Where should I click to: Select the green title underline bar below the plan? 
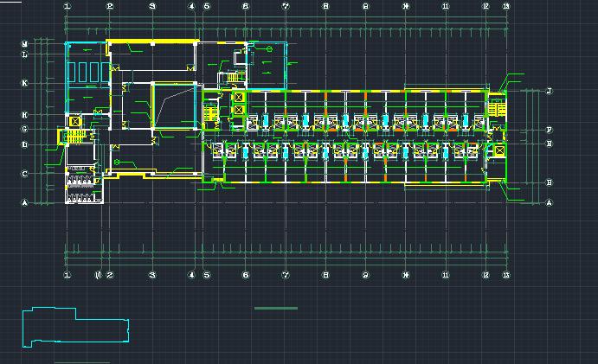tap(276, 308)
